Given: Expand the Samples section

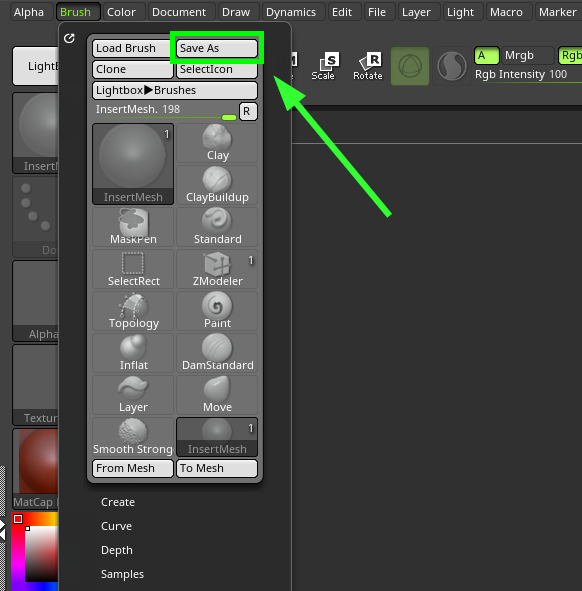Looking at the screenshot, I should tap(122, 574).
